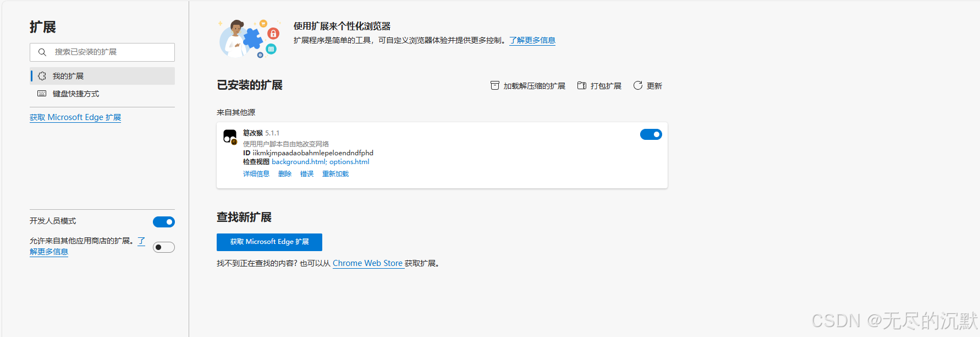The image size is (980, 337).
Task: Click 加载解压缩的扩展 button label
Action: [535, 86]
